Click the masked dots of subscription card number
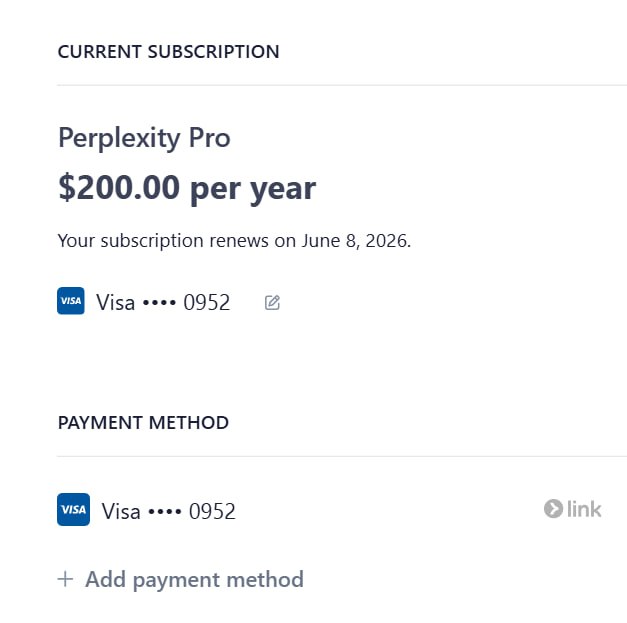 [159, 303]
